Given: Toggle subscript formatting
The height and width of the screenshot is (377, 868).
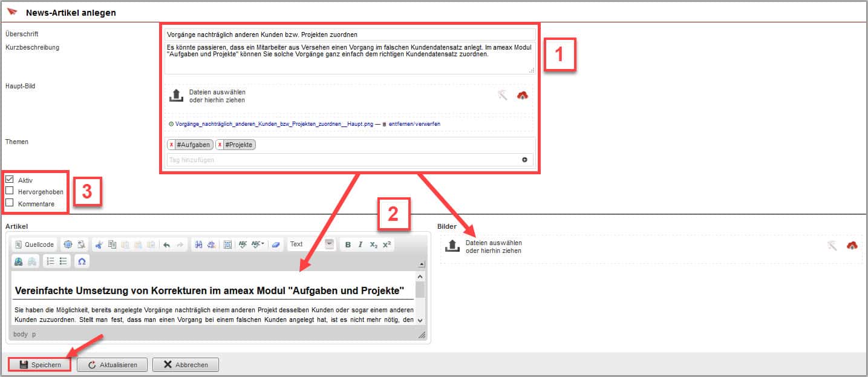Looking at the screenshot, I should point(374,244).
